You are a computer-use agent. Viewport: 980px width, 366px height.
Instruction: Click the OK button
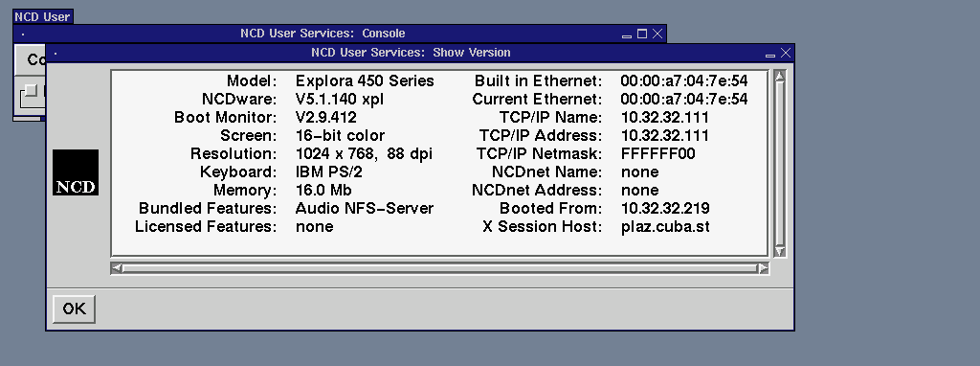[x=74, y=309]
